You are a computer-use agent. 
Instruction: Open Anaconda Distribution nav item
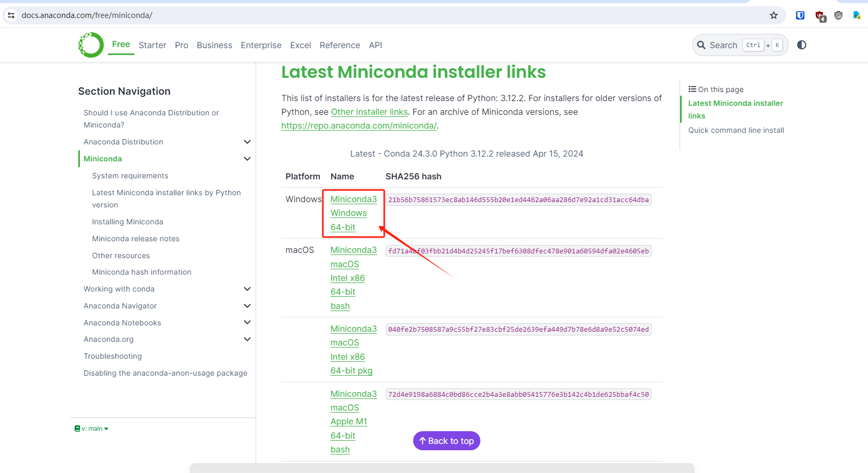pos(123,142)
